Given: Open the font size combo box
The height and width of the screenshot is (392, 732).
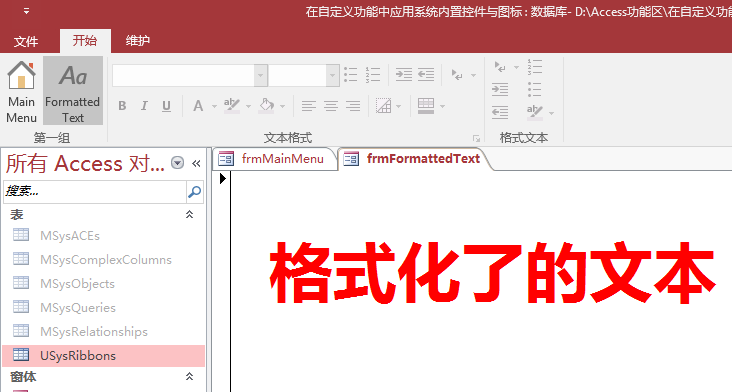Looking at the screenshot, I should [332, 75].
